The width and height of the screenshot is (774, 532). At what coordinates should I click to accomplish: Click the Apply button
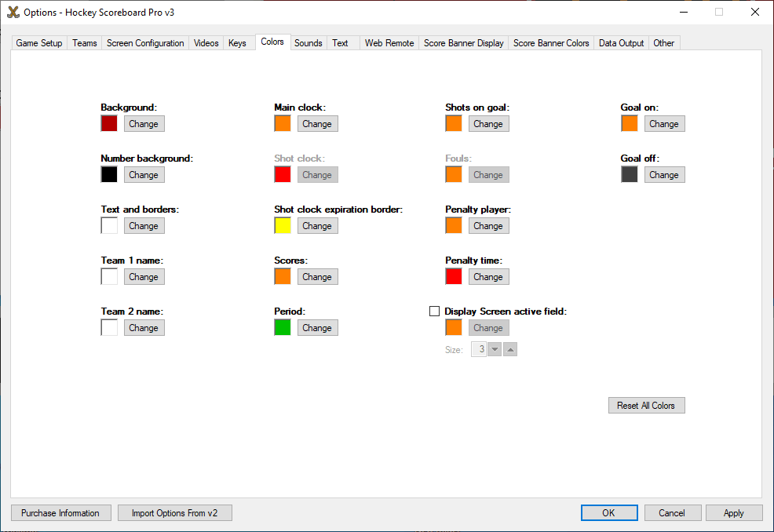click(734, 513)
